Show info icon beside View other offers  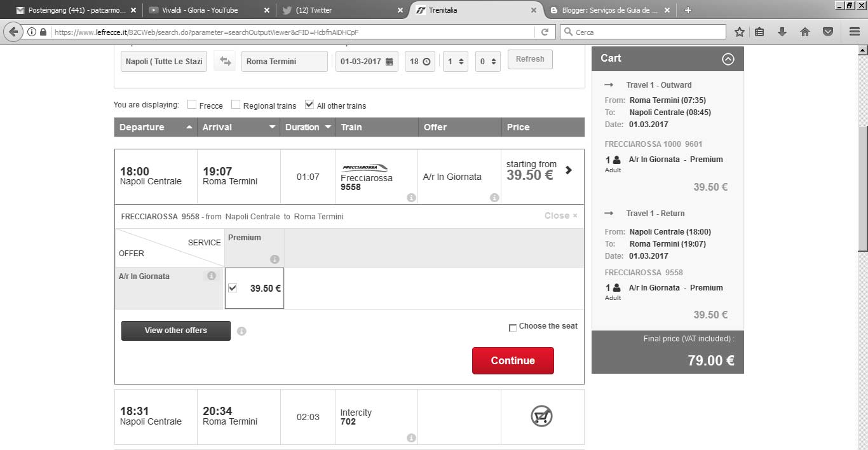pyautogui.click(x=241, y=331)
